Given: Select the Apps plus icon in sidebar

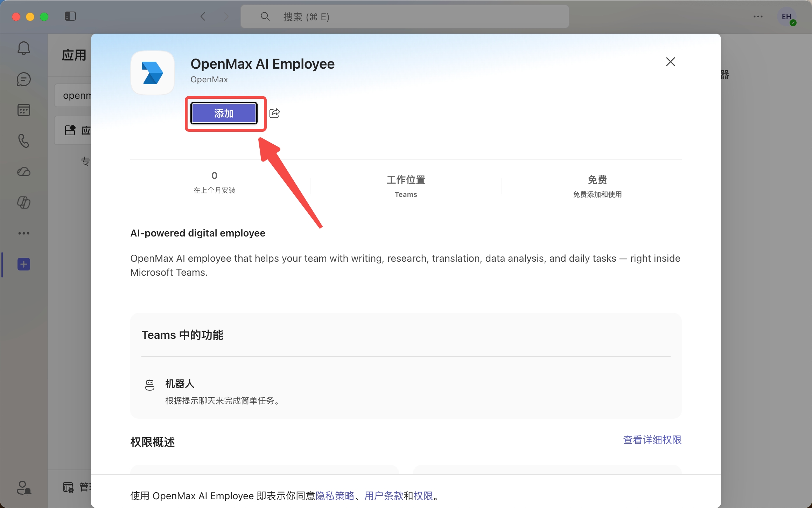Looking at the screenshot, I should (24, 264).
